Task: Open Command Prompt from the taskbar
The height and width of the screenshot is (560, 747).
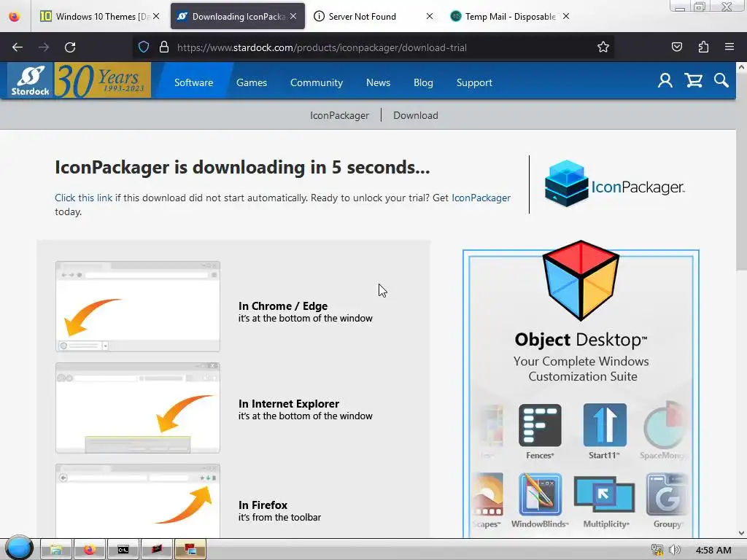Action: [x=123, y=550]
